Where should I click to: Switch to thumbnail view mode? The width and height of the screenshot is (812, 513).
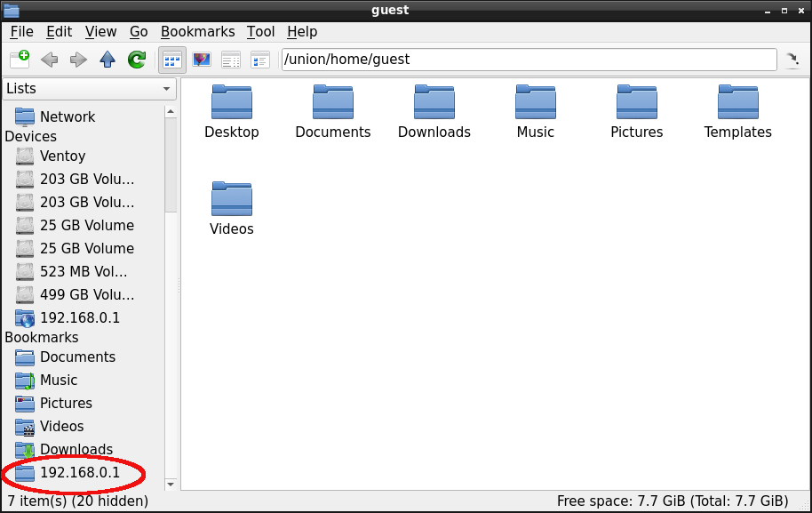pyautogui.click(x=202, y=60)
